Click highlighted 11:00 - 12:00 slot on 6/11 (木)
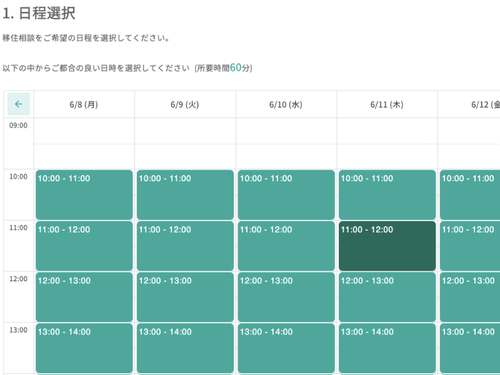Viewport: 500px width, 375px height. coord(387,246)
